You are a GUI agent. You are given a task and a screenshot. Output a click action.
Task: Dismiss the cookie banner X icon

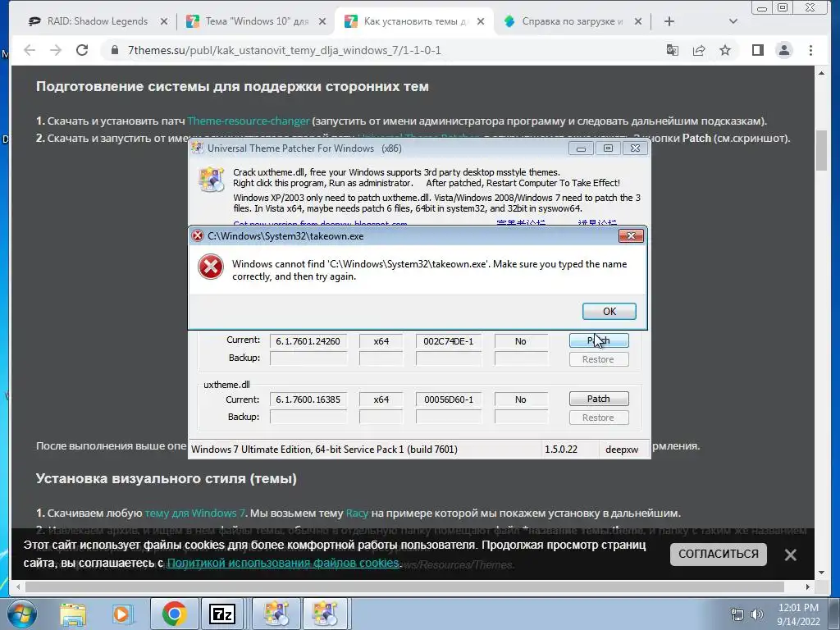point(790,555)
